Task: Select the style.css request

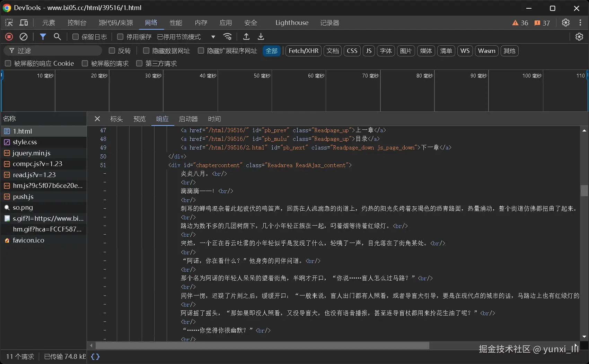Action: point(25,142)
